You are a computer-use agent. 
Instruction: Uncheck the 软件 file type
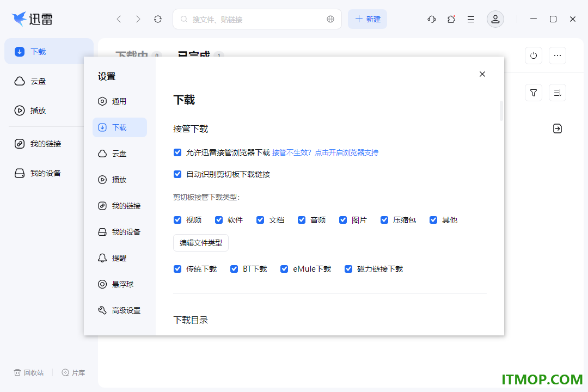coord(219,220)
